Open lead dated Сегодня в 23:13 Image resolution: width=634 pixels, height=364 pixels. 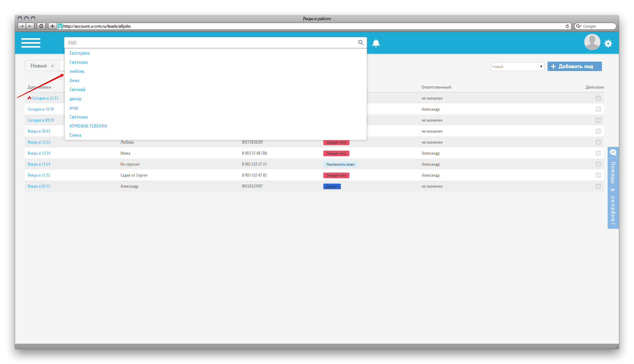(45, 98)
